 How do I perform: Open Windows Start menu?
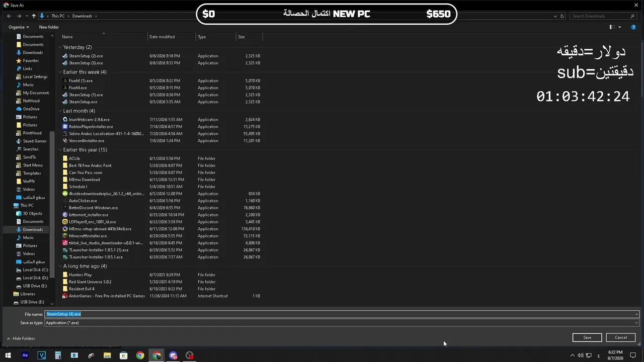pos(8,355)
